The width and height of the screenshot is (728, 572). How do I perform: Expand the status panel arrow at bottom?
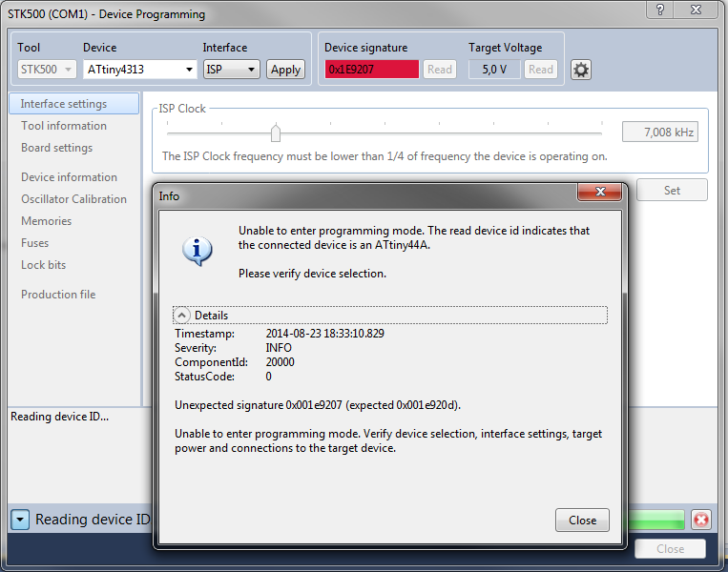coord(20,520)
